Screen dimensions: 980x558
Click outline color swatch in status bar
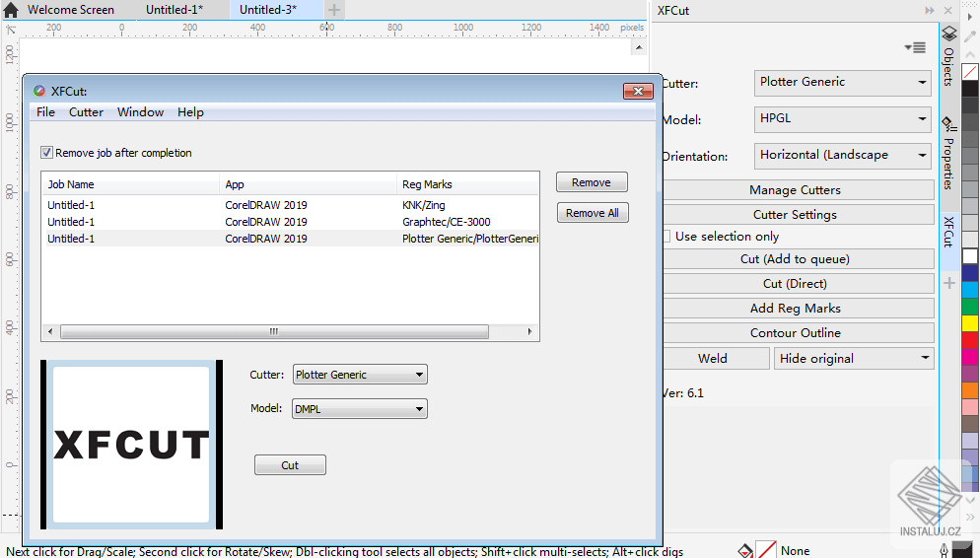(962, 551)
